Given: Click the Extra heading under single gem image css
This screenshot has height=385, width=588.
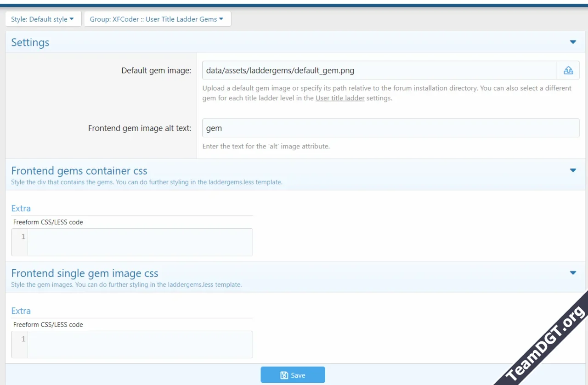Looking at the screenshot, I should click(x=21, y=311).
